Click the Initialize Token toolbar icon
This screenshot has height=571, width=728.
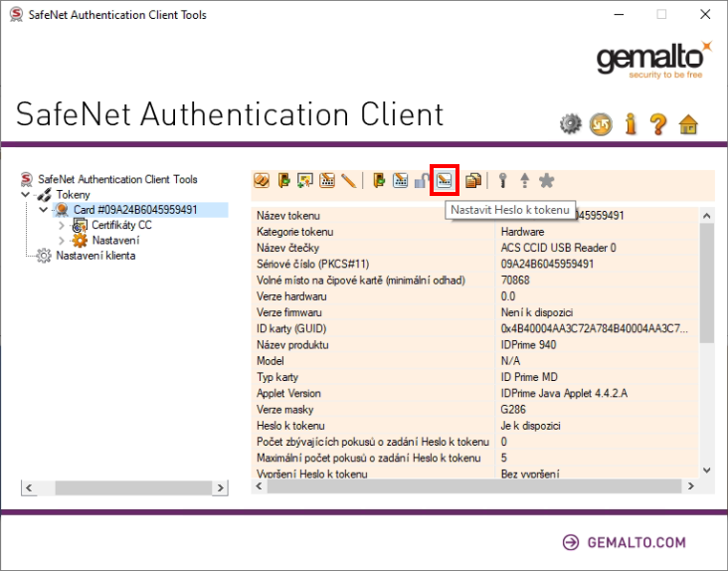(262, 180)
